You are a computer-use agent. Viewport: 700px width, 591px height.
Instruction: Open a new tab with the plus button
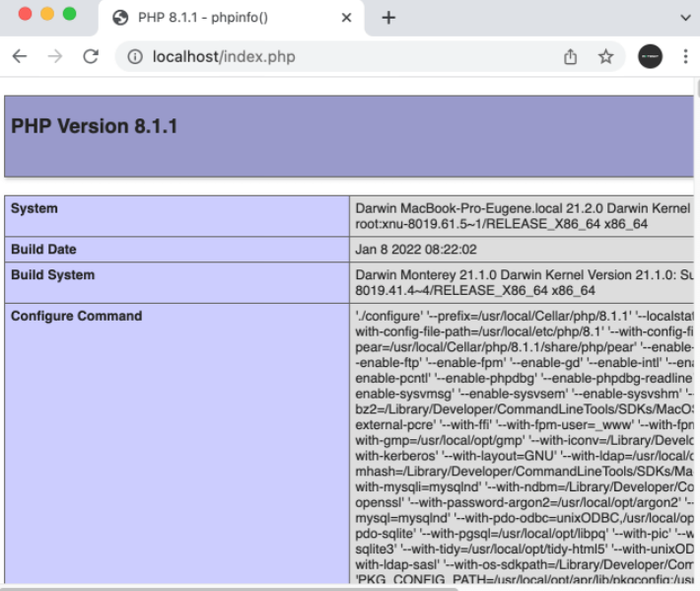388,18
